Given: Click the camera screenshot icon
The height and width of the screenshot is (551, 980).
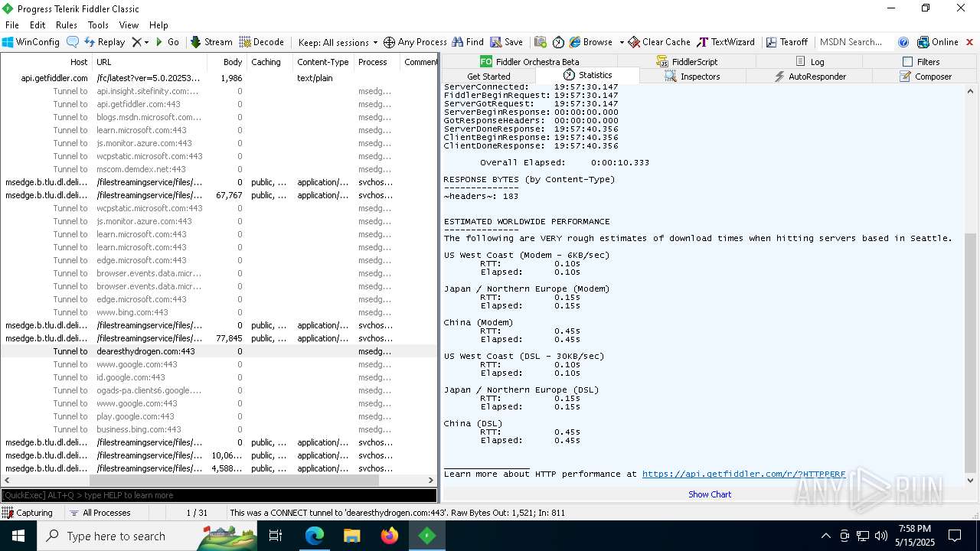Looking at the screenshot, I should pyautogui.click(x=541, y=42).
